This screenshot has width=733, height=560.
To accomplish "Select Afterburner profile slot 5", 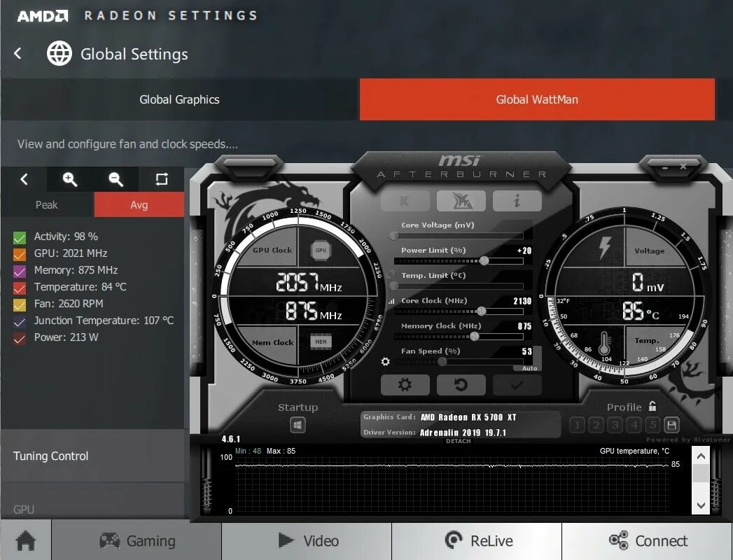I will (x=653, y=425).
